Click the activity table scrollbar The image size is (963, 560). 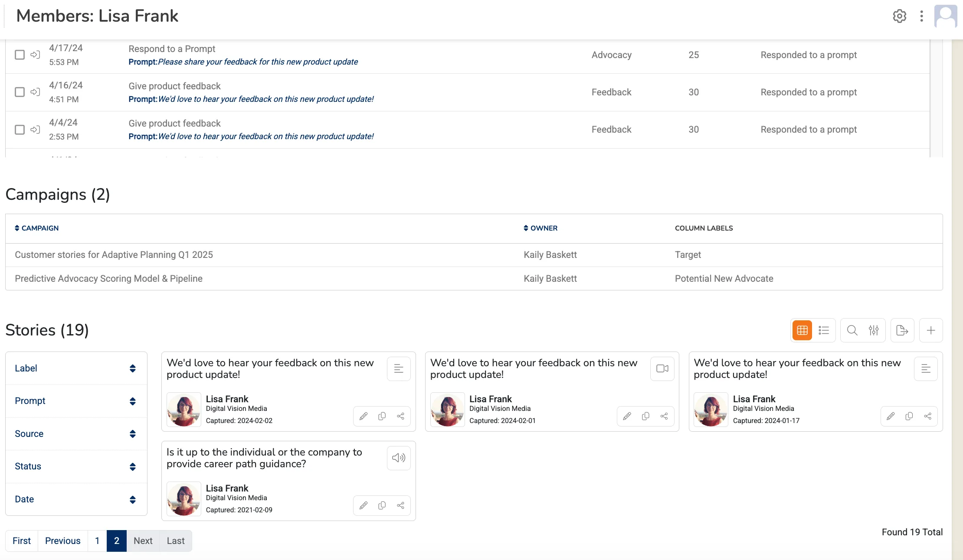pyautogui.click(x=937, y=99)
